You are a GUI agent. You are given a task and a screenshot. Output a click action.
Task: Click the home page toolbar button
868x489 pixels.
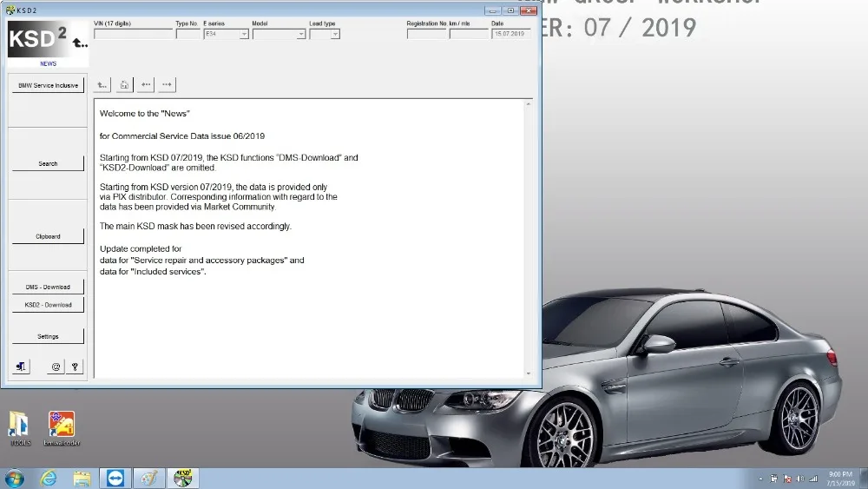click(124, 85)
